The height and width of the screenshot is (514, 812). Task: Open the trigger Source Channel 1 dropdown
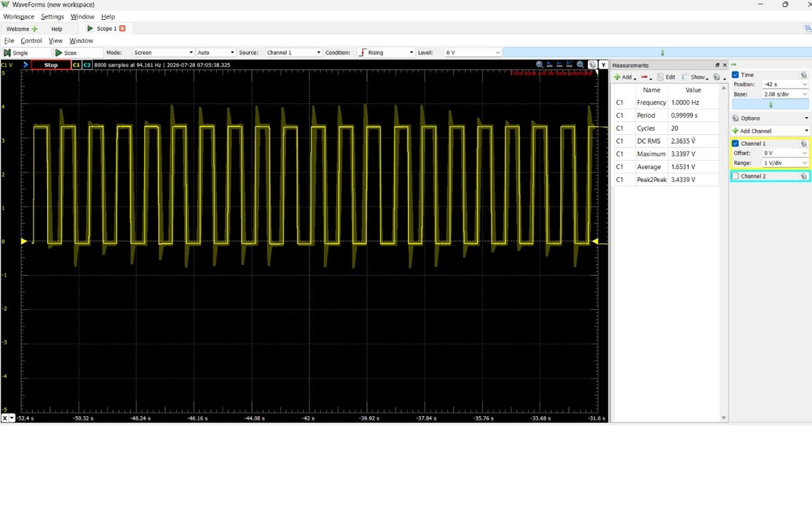click(x=294, y=53)
